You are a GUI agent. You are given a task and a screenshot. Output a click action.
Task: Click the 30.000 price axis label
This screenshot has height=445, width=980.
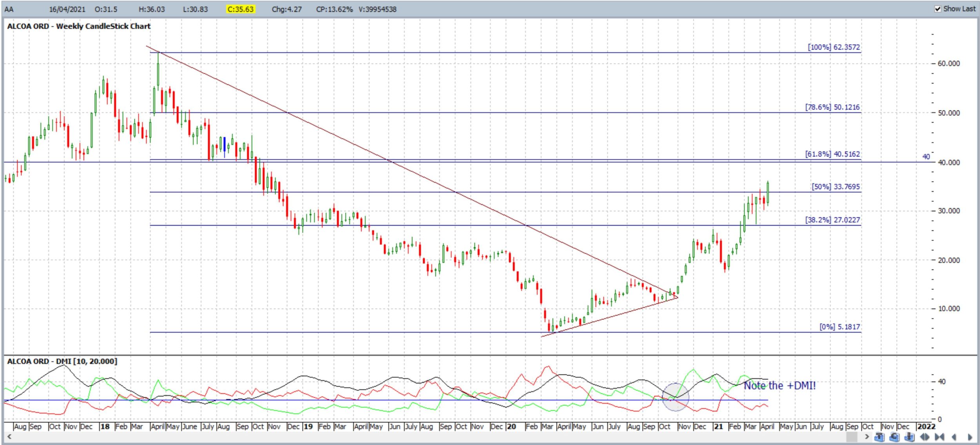(x=949, y=211)
